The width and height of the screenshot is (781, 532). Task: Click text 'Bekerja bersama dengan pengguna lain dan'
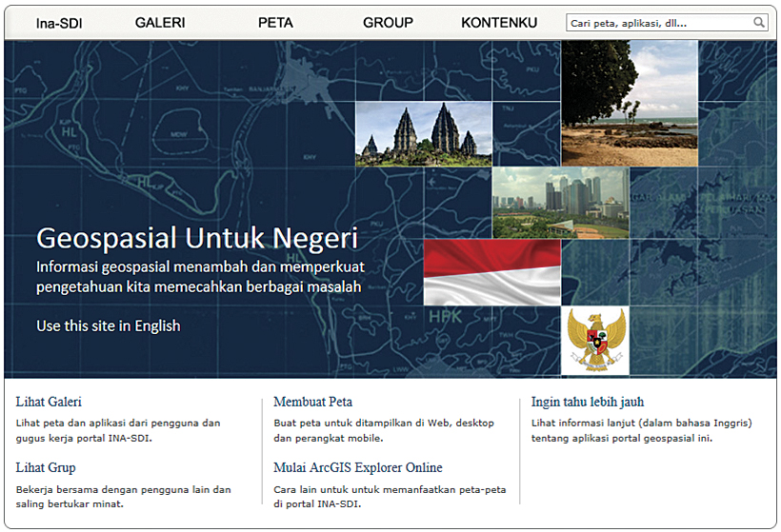point(123,489)
